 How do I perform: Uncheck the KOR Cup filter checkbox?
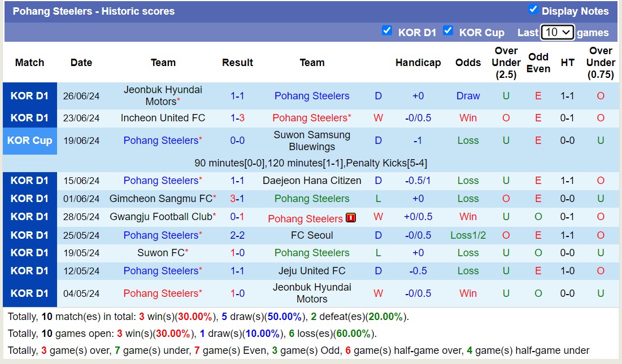tap(449, 32)
